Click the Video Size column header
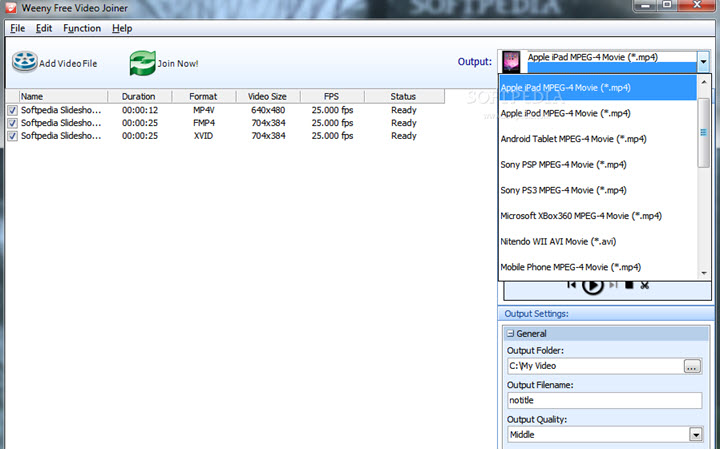The width and height of the screenshot is (720, 450). click(x=268, y=96)
